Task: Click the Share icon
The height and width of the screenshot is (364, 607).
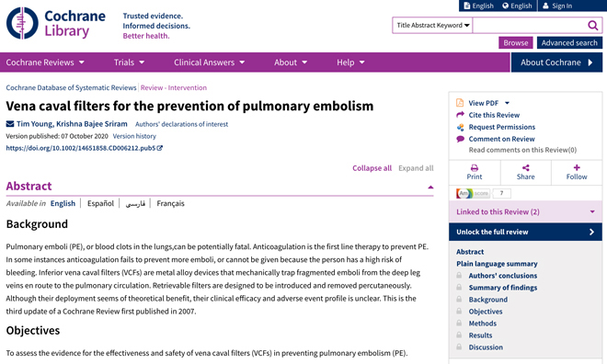Action: tap(525, 168)
